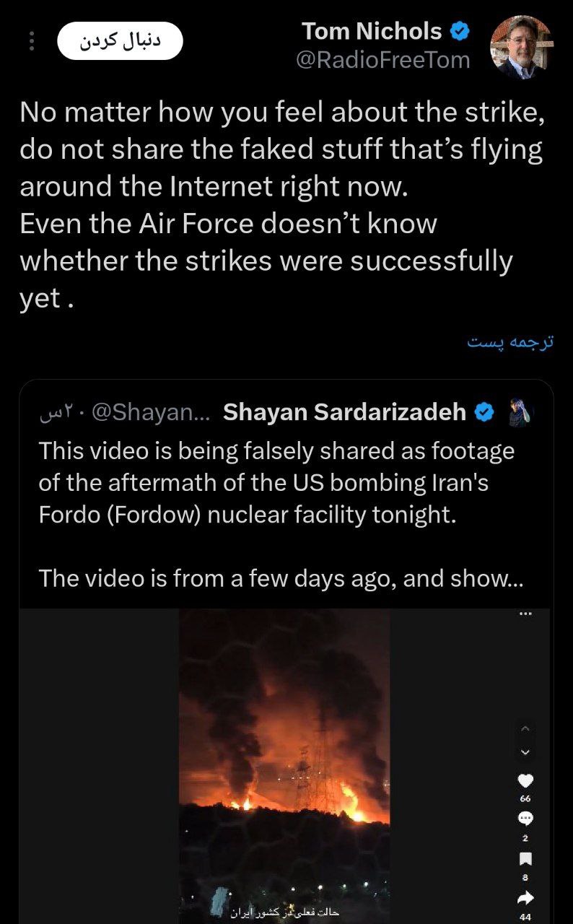Screen dimensions: 573x924
Task: Click Shayan Sardarizadeh's verified badge
Action: point(484,412)
